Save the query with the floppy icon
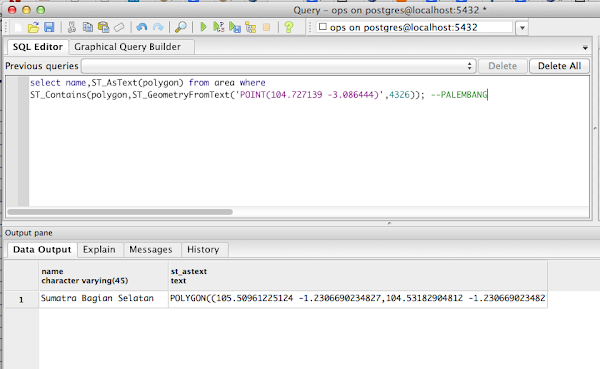 [x=49, y=27]
